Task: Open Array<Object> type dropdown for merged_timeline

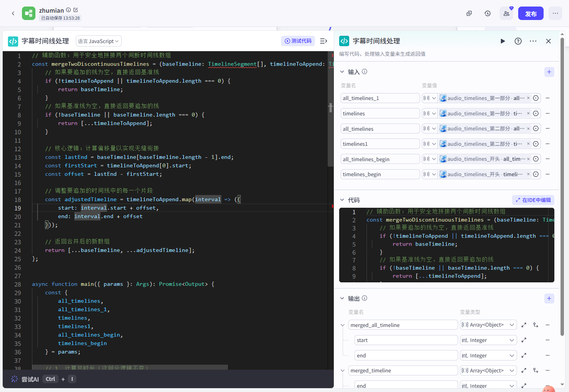Action: pyautogui.click(x=488, y=370)
